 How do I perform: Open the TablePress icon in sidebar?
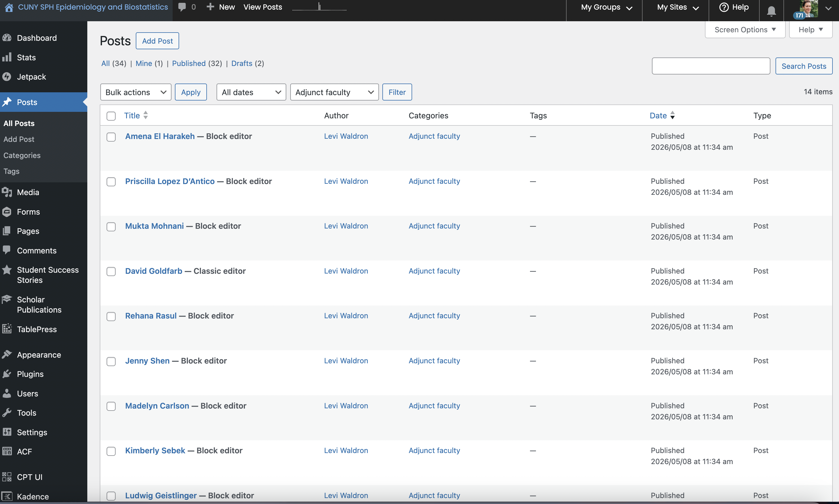(x=7, y=329)
